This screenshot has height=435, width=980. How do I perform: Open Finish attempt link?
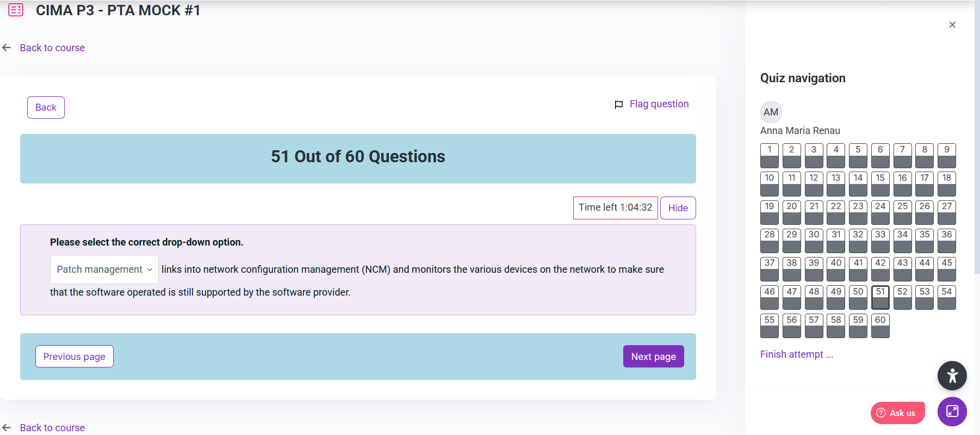point(796,354)
